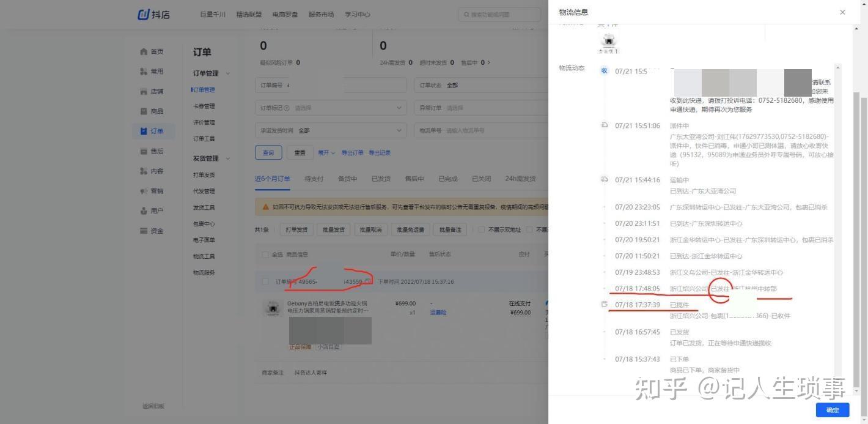Viewport: 868px width, 424px height.
Task: Click the 物流单号 input field
Action: (x=481, y=130)
